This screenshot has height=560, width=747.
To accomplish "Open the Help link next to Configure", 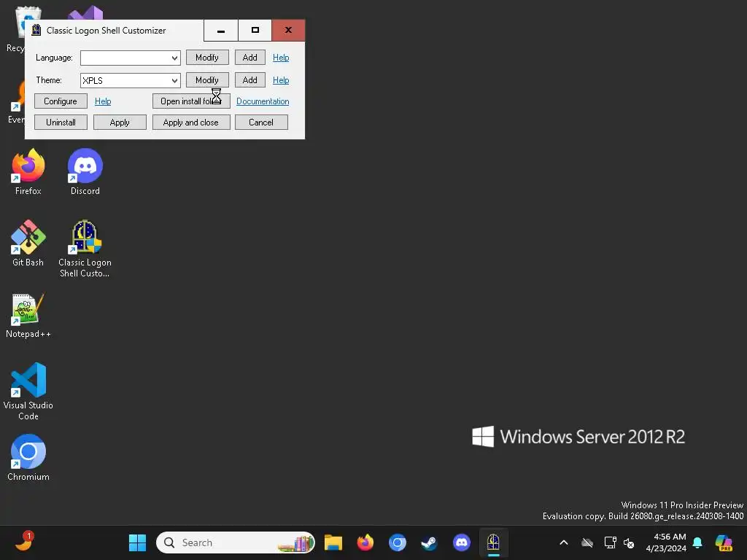I will [103, 101].
